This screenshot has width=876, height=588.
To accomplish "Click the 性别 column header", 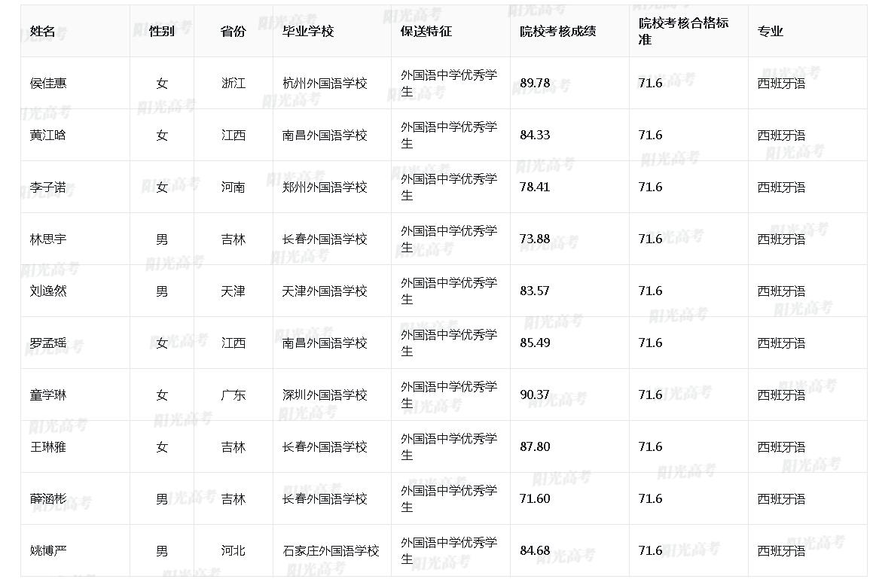I will click(x=162, y=32).
